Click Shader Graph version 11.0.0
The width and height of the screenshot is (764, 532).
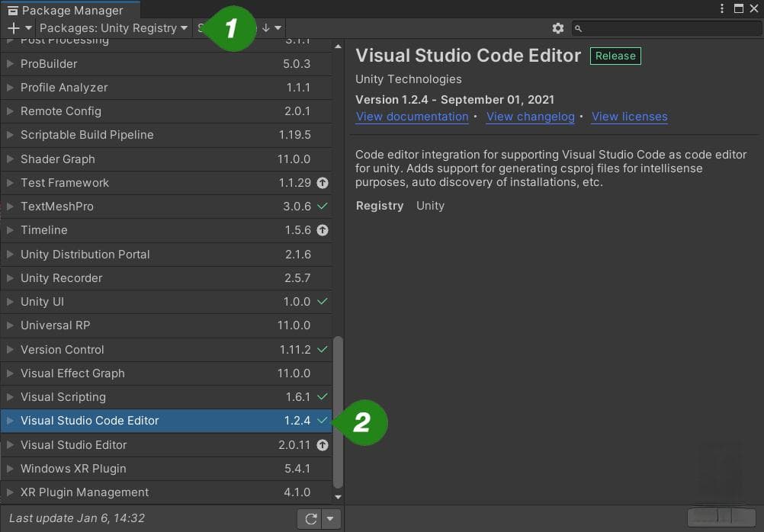(294, 159)
